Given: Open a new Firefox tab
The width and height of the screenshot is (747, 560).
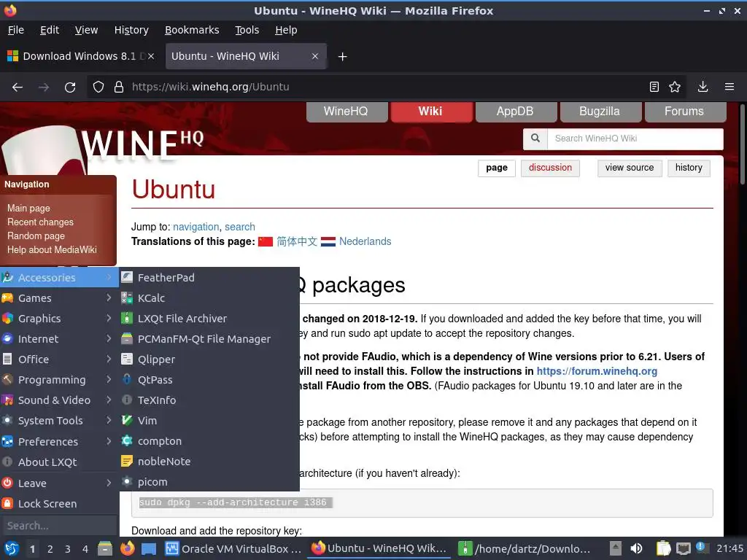Looking at the screenshot, I should coord(342,57).
